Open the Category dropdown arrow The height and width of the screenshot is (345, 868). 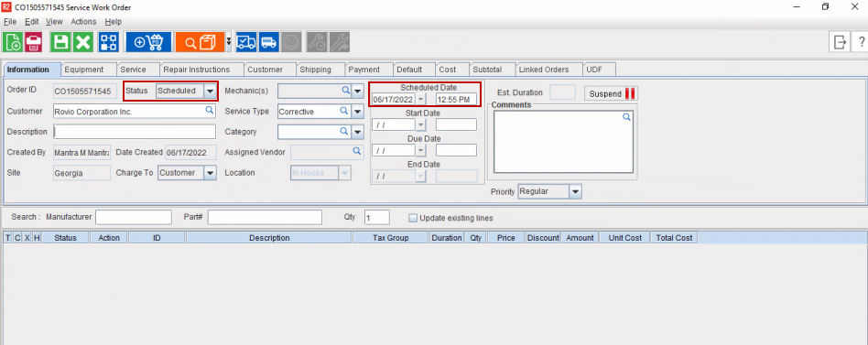358,132
